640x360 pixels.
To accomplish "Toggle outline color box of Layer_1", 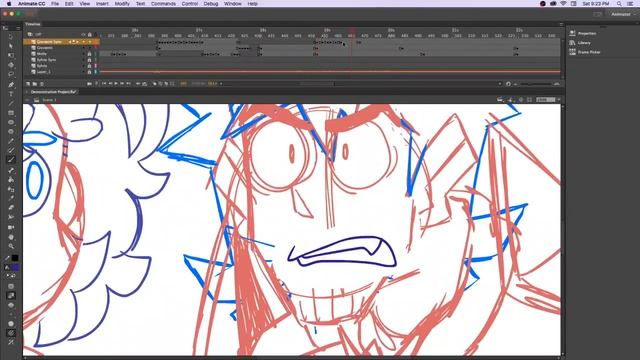I will (96, 72).
